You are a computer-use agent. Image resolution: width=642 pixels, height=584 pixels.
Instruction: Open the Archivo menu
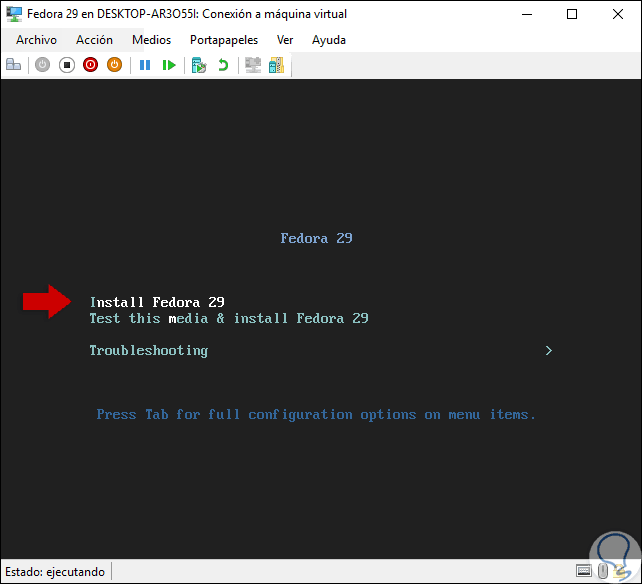36,40
